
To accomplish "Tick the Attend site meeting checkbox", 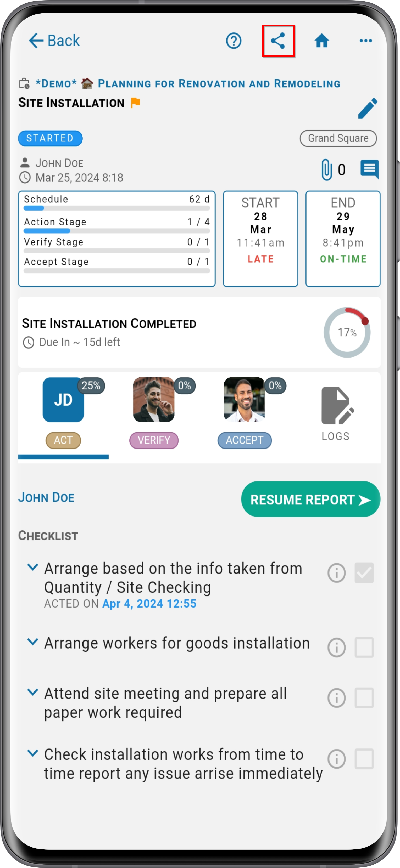I will point(364,697).
